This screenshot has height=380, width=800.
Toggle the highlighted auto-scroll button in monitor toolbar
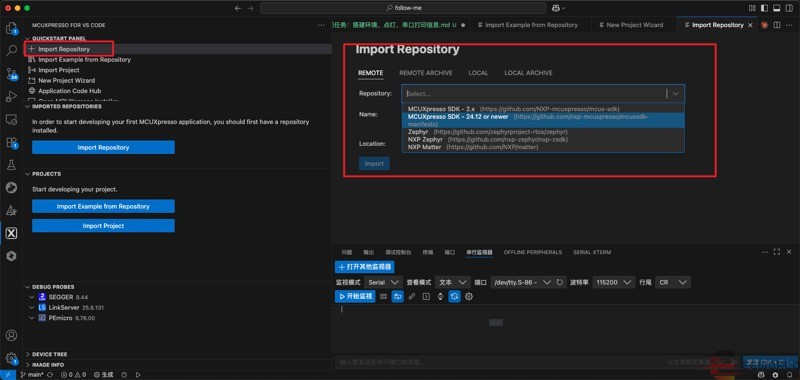[x=397, y=296]
